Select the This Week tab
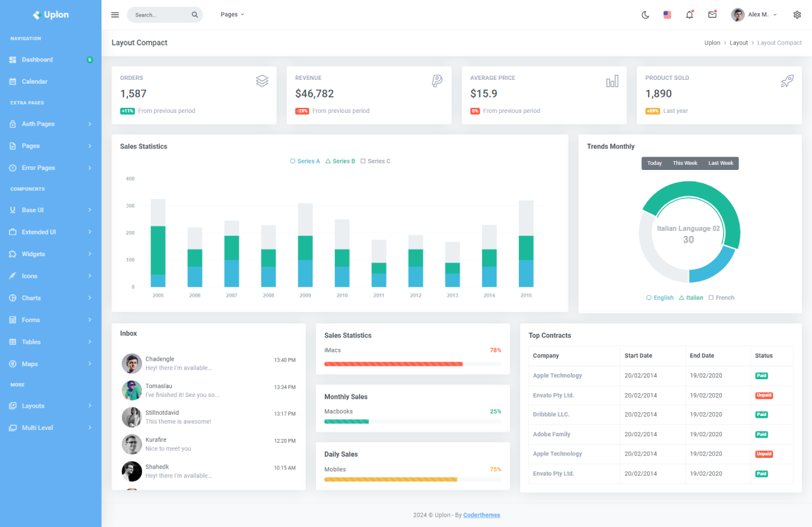 685,163
